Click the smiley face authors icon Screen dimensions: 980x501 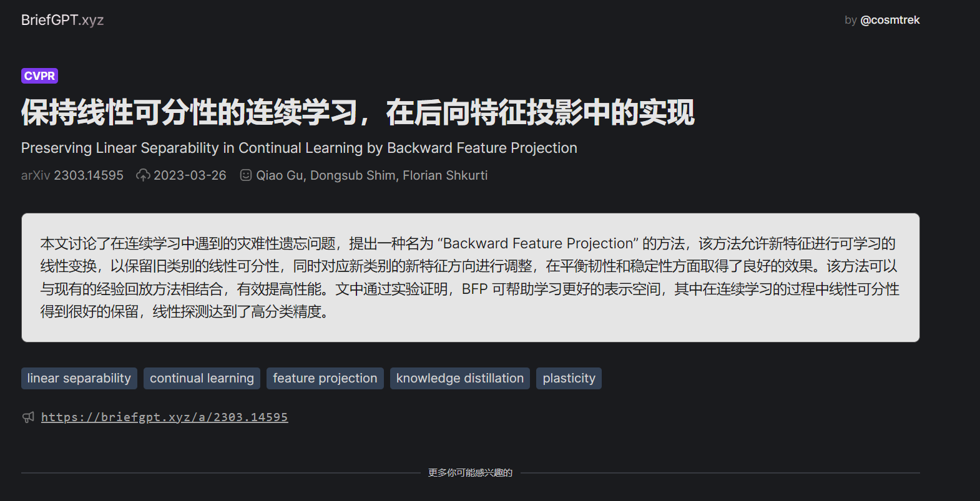[x=246, y=175]
